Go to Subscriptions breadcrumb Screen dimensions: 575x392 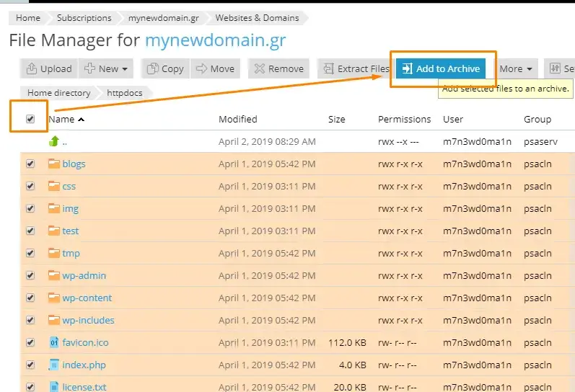pyautogui.click(x=84, y=18)
